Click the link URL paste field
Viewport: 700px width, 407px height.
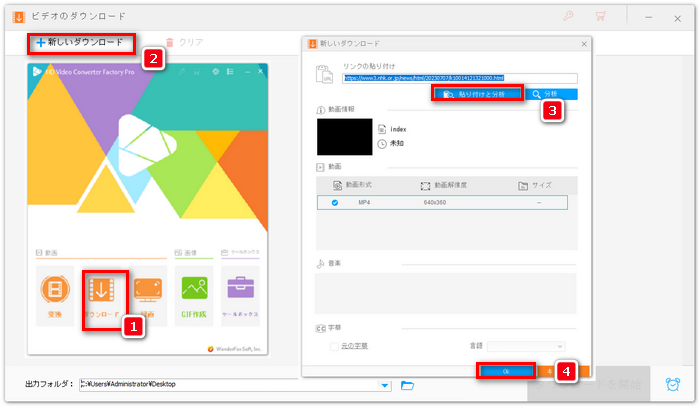[460, 77]
